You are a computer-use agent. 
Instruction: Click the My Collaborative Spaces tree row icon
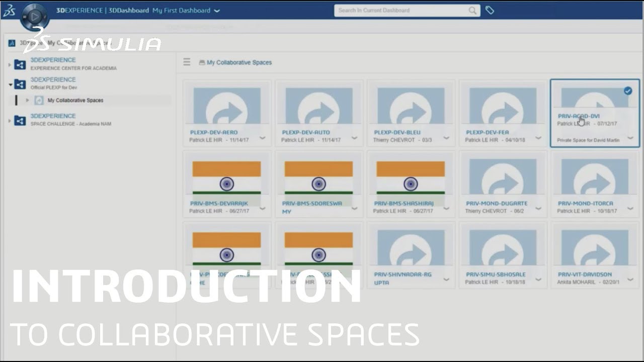point(39,101)
